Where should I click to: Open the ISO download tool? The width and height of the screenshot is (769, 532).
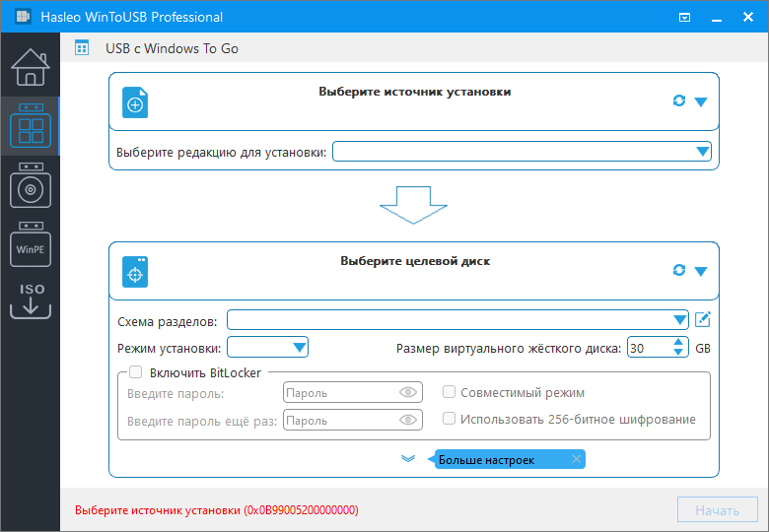[31, 300]
